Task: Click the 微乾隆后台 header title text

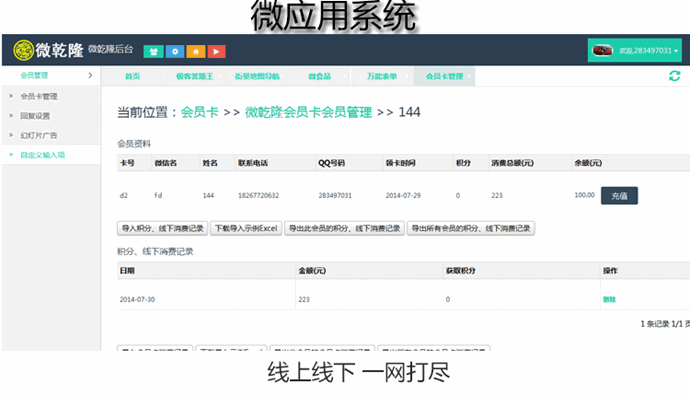Action: tap(110, 49)
